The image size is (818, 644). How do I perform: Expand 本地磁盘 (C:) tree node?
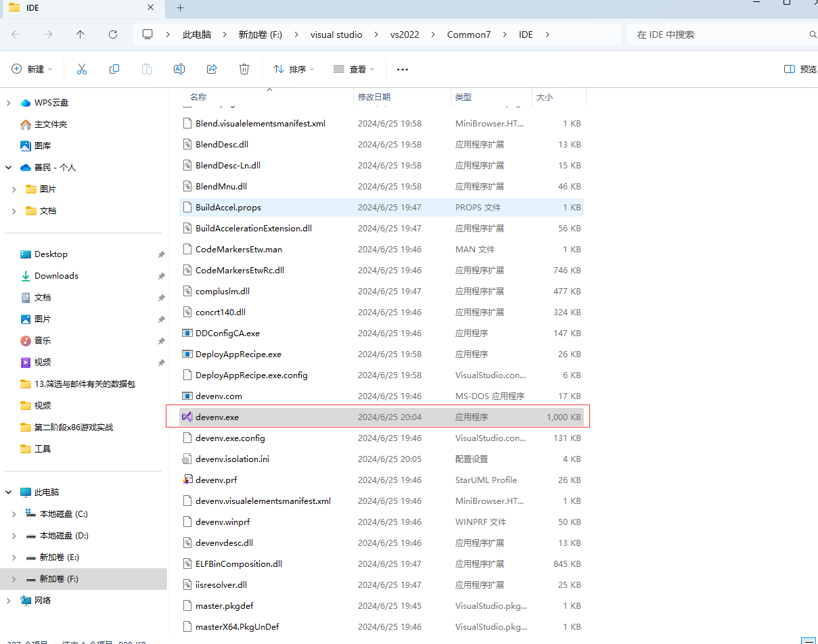tap(14, 514)
